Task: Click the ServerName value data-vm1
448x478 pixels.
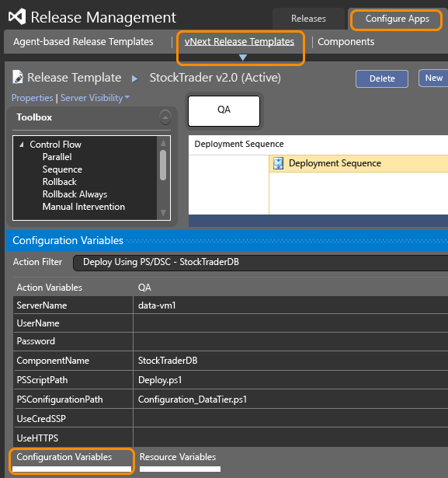Action: [x=157, y=305]
